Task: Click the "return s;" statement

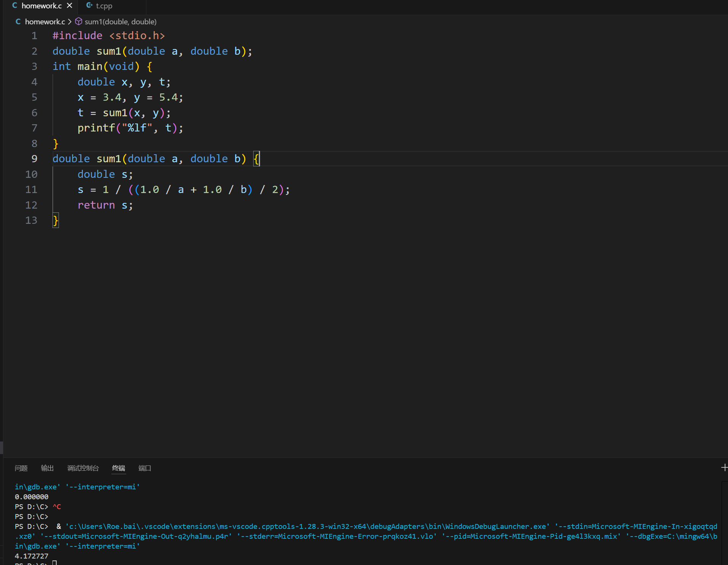Action: [x=105, y=205]
